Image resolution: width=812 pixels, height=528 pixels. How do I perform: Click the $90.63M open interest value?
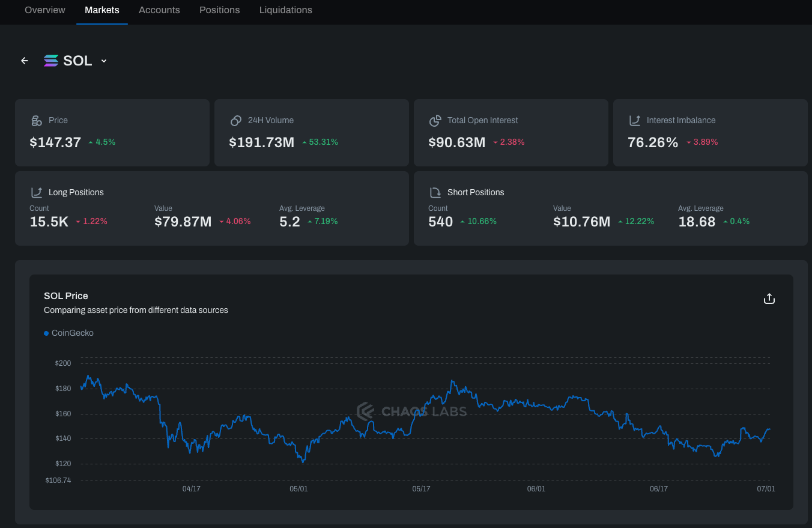[x=457, y=142]
